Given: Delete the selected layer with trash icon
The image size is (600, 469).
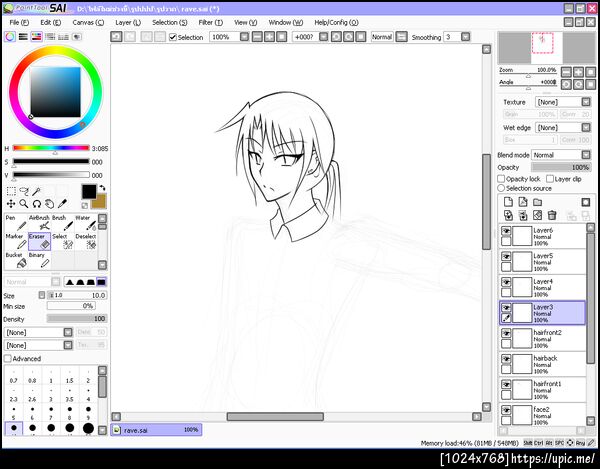Looking at the screenshot, I should click(552, 215).
